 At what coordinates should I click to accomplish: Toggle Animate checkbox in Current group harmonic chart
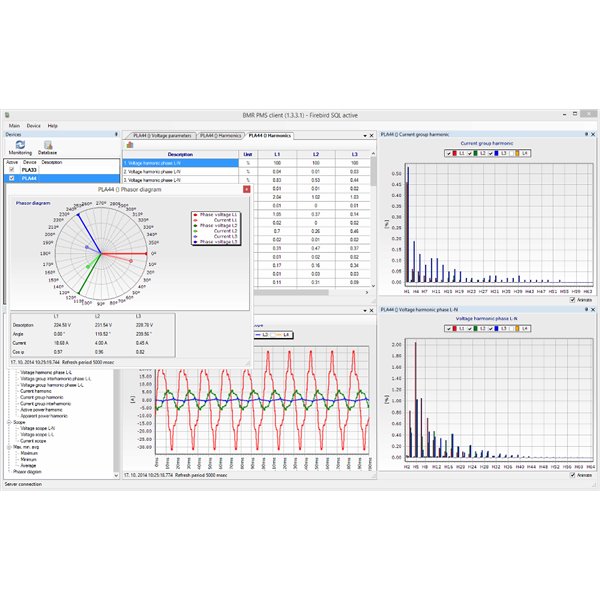point(572,299)
